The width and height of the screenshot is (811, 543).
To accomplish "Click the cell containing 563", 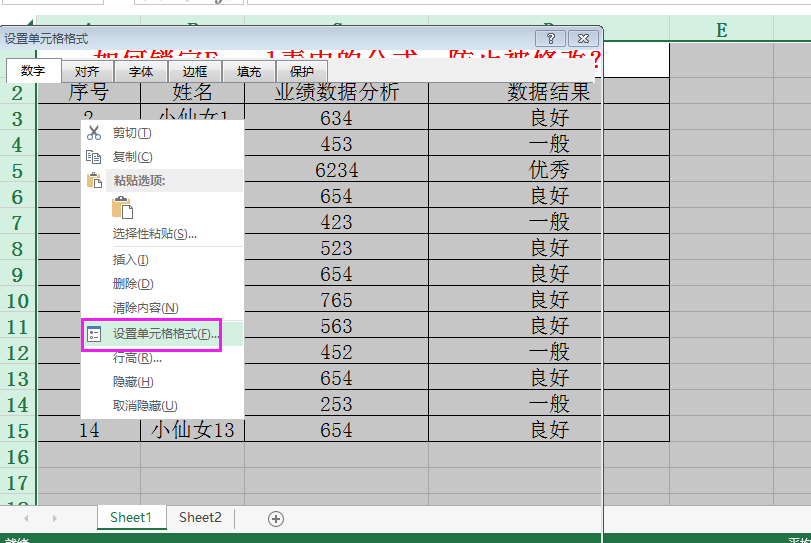I will point(336,326).
